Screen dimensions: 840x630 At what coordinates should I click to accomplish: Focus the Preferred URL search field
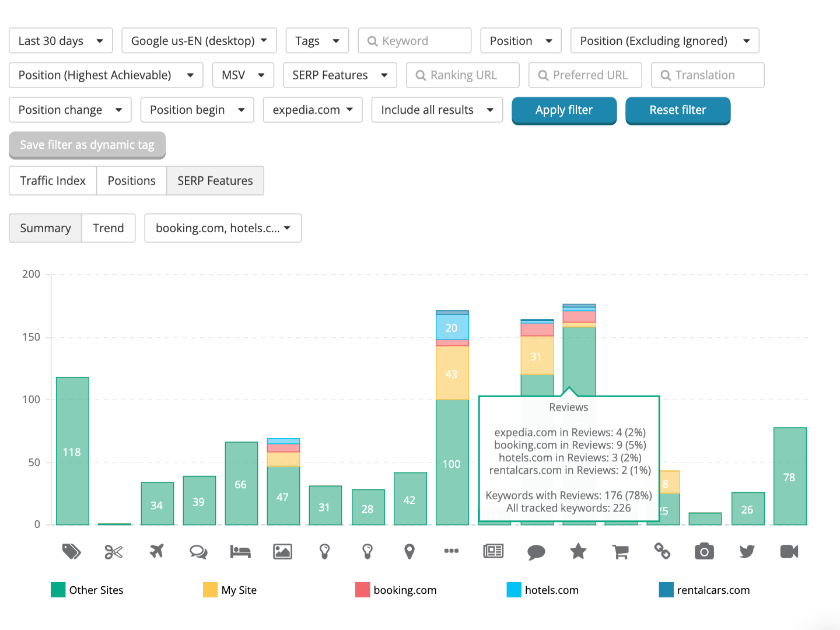[x=585, y=75]
